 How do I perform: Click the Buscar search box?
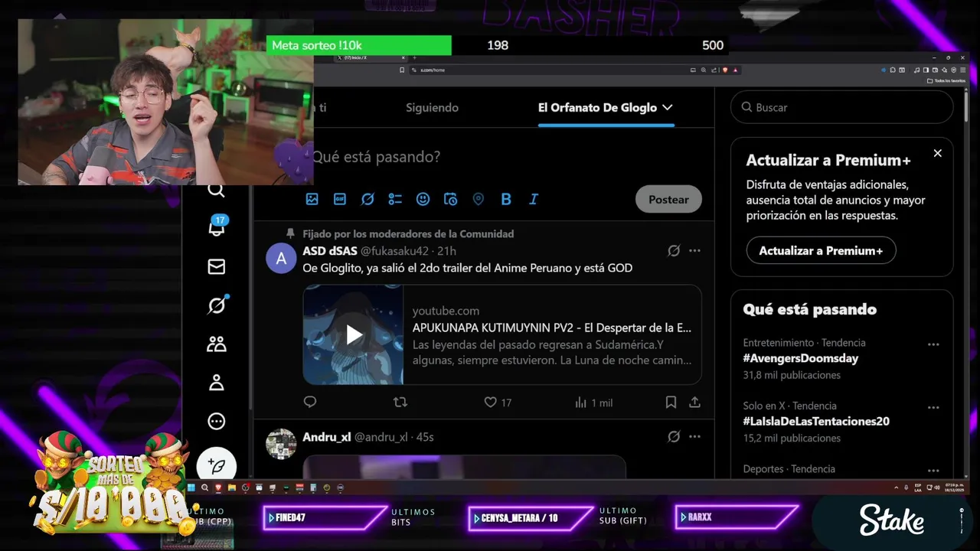point(841,107)
